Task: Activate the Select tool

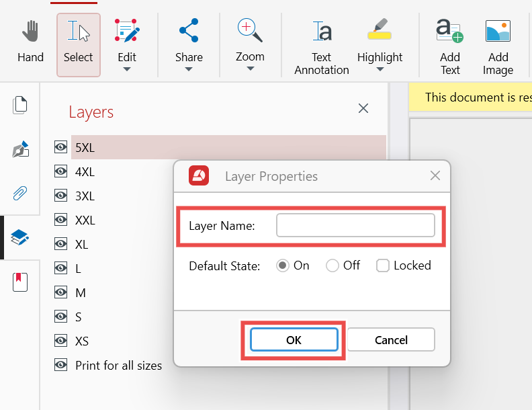Action: pos(79,45)
